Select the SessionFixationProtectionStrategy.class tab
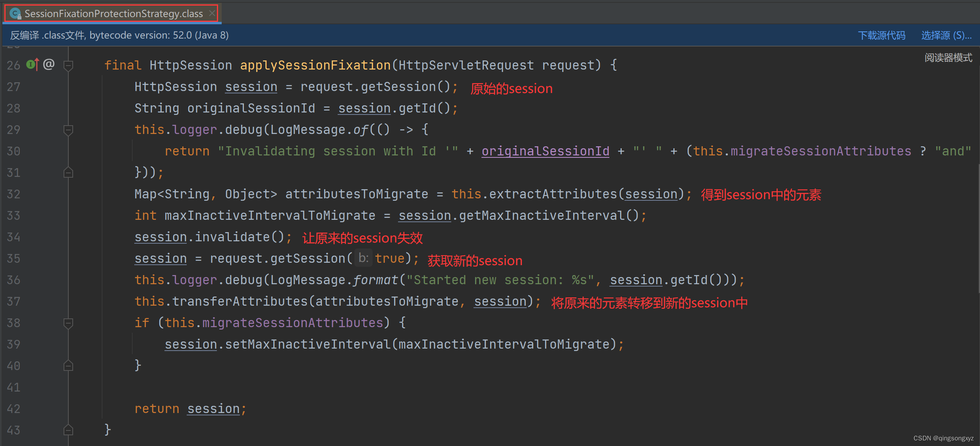The width and height of the screenshot is (980, 446). (x=111, y=14)
